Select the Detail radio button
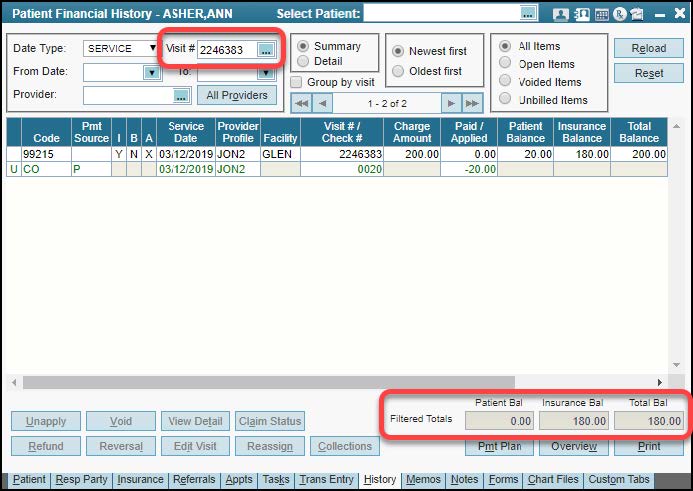 click(x=303, y=61)
